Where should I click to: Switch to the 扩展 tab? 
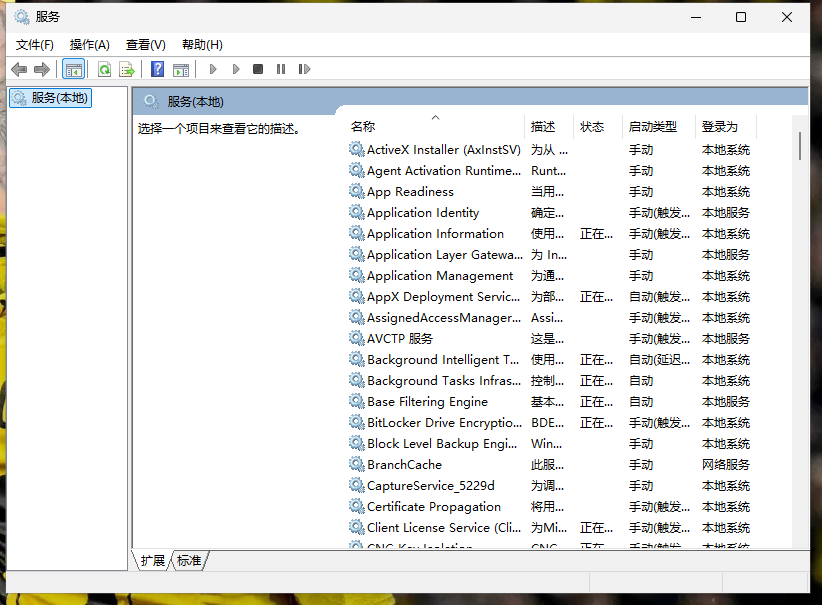point(153,560)
